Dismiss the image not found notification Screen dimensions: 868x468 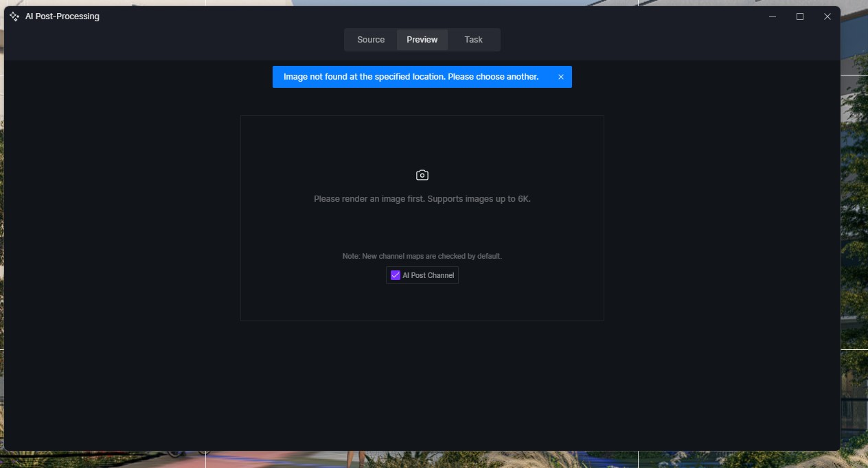point(560,77)
